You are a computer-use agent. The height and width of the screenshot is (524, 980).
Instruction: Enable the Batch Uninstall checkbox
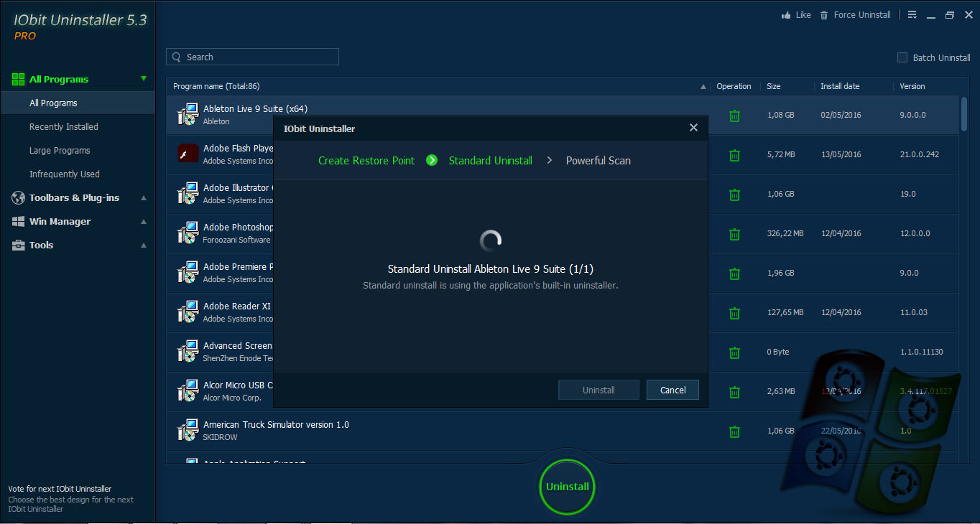[x=902, y=57]
